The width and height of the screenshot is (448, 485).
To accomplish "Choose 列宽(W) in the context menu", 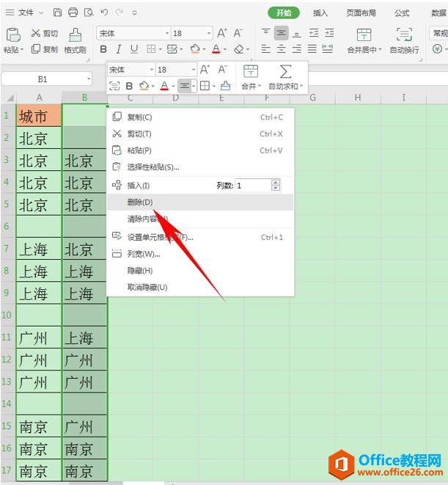I will pos(200,254).
